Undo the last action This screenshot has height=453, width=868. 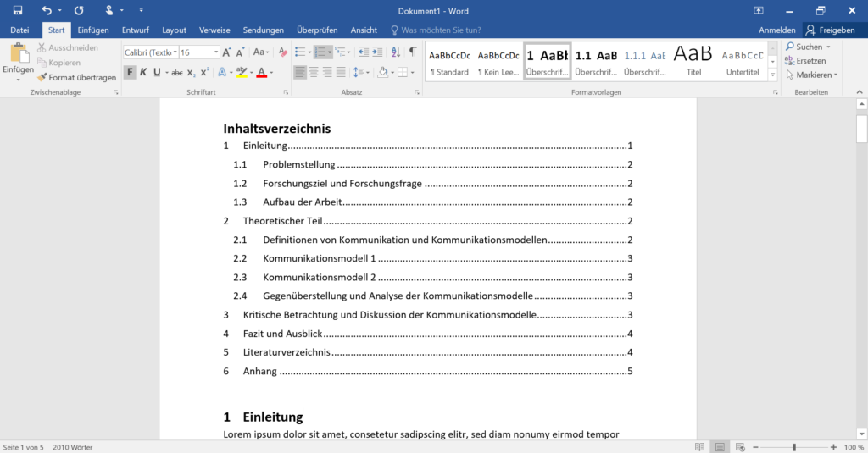pos(47,10)
